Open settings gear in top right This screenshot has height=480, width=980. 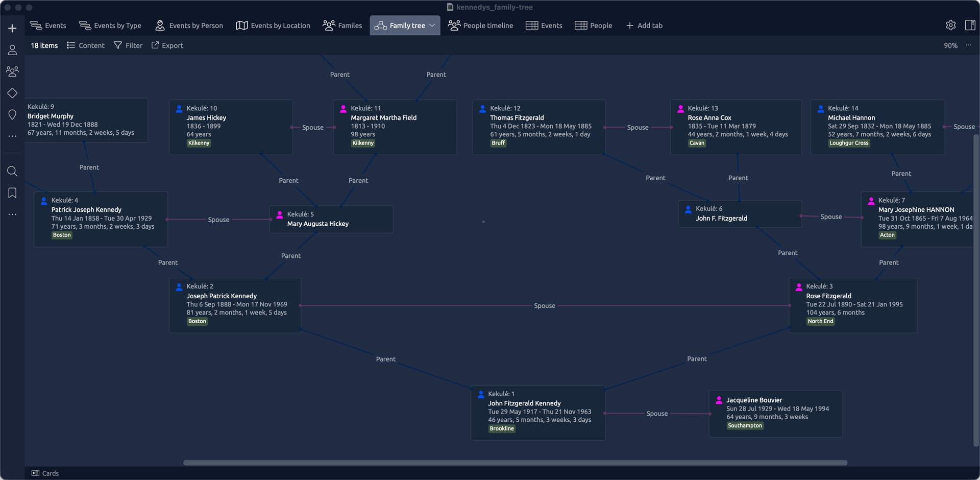[x=950, y=26]
